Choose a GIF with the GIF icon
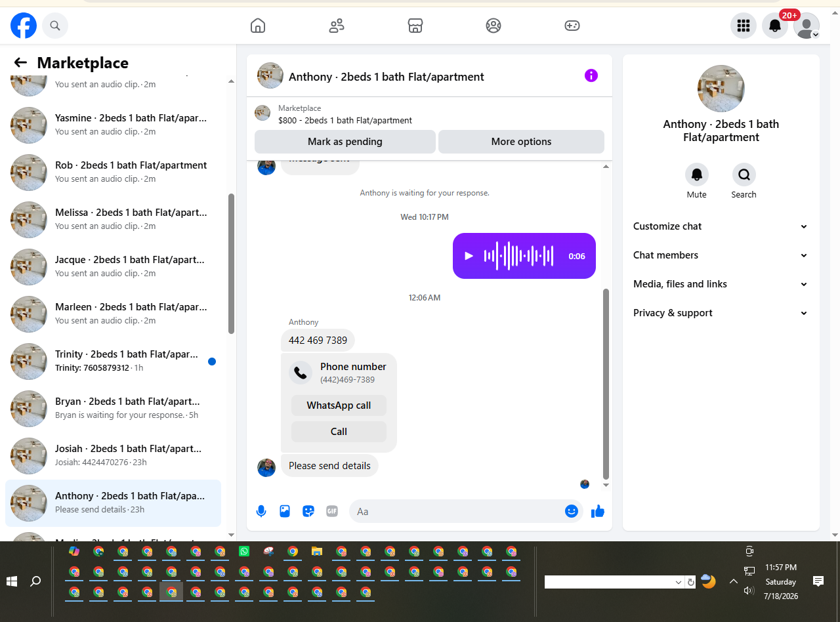Screen dimensions: 840x622 [332, 511]
